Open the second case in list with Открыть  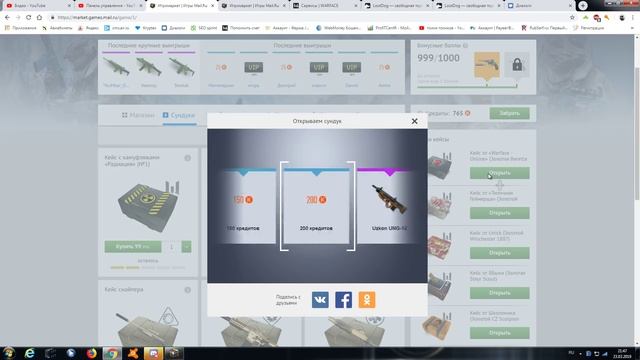click(x=500, y=213)
